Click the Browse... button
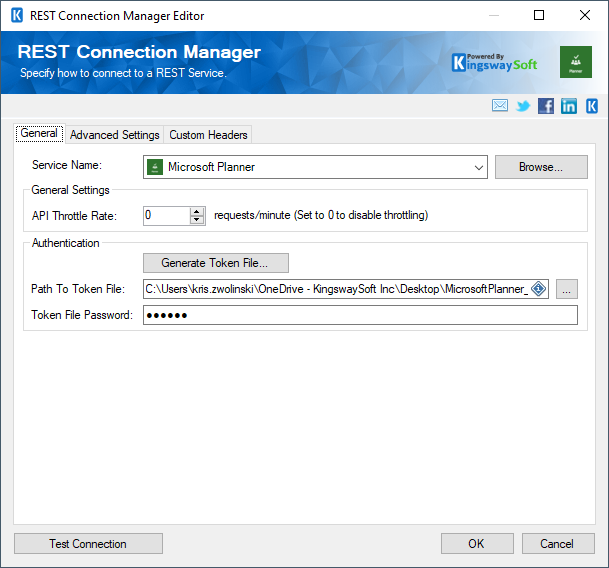The width and height of the screenshot is (609, 568). point(541,167)
